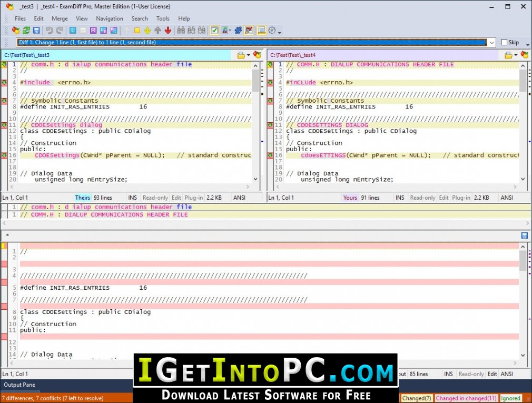Click the apple icon in right file header
Viewport: 532px width, 403px height.
pyautogui.click(x=525, y=55)
